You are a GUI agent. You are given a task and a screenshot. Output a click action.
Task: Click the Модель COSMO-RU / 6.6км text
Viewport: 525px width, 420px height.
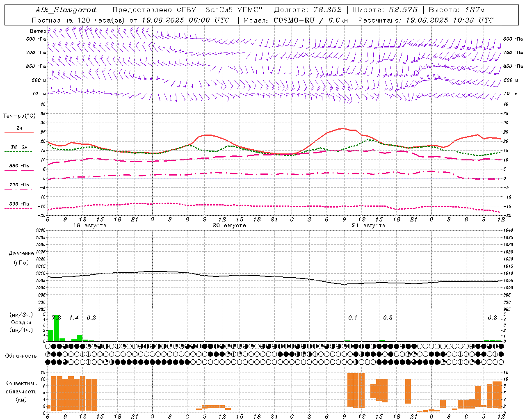coord(296,20)
